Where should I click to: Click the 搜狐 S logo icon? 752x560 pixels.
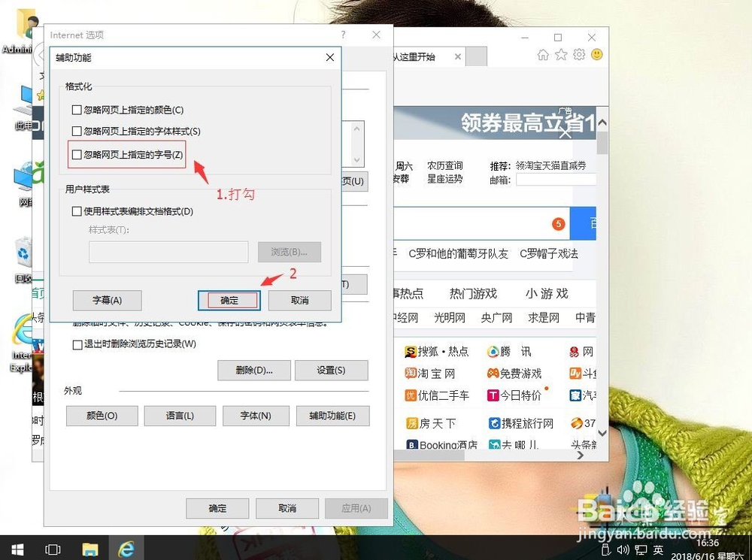tap(410, 352)
